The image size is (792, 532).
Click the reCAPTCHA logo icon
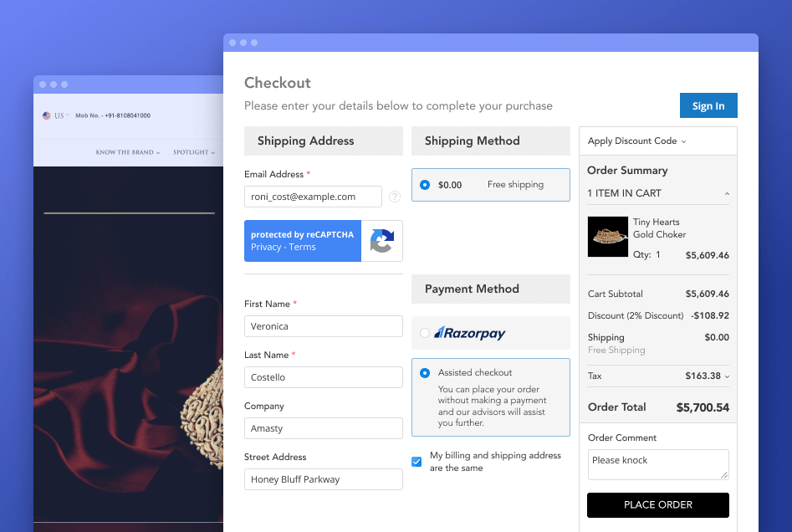tap(382, 241)
